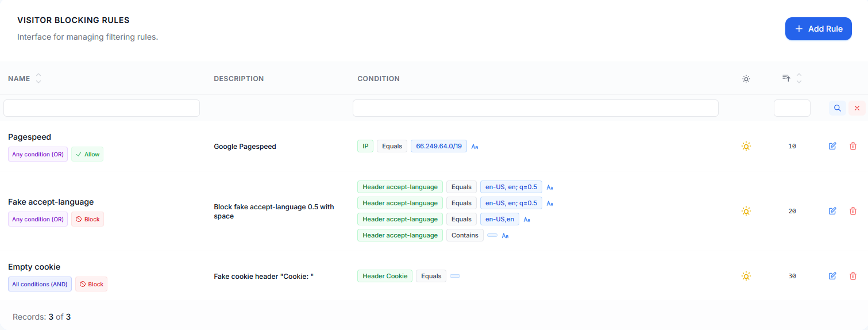The height and width of the screenshot is (330, 868).
Task: Delete the Fake accept-language rule
Action: point(853,211)
